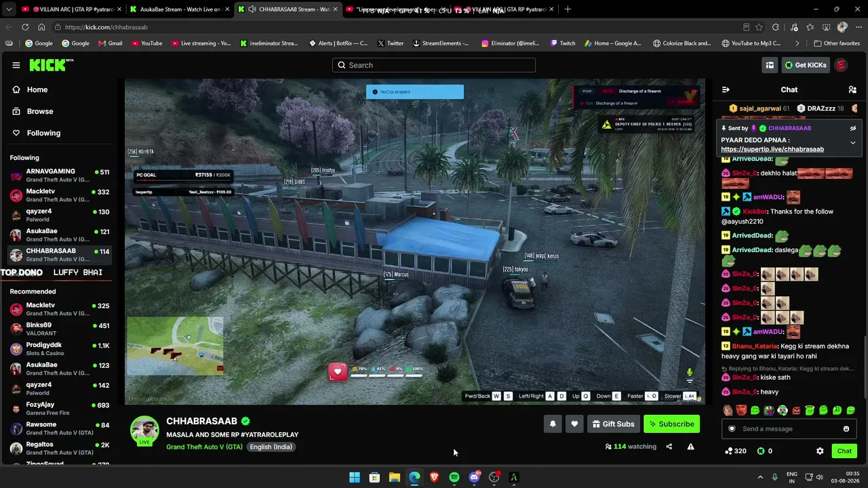Send message with the Chat button
Screen dimensions: 868x488
coord(844,451)
